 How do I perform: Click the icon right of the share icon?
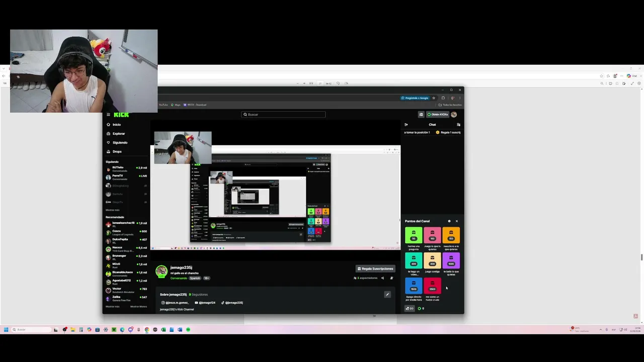(x=391, y=278)
